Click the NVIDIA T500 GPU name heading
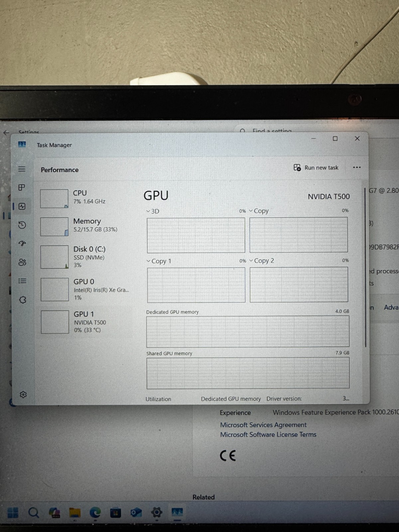 [329, 197]
